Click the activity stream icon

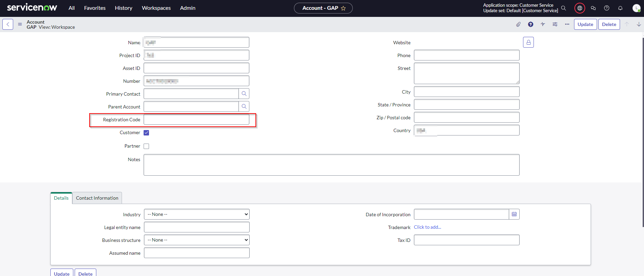[x=543, y=24]
